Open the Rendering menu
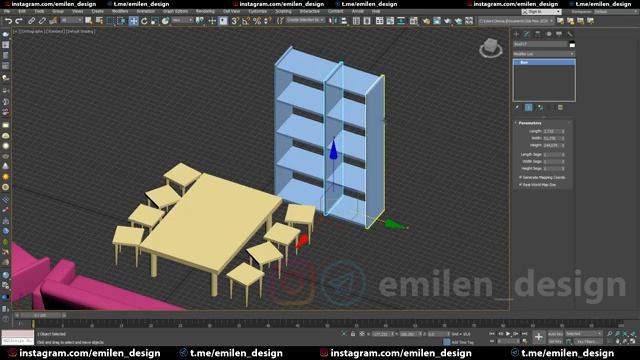This screenshot has width=640, height=360. pyautogui.click(x=205, y=11)
